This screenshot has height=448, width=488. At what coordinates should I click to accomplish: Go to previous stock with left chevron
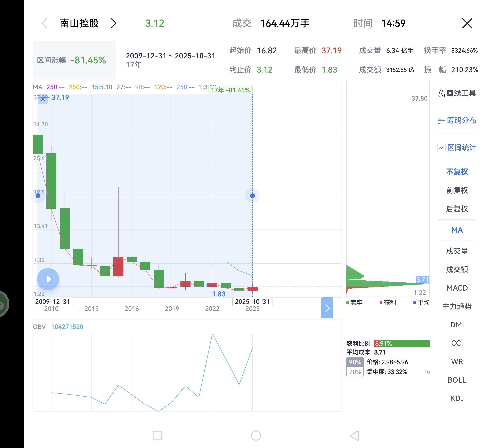tap(45, 23)
